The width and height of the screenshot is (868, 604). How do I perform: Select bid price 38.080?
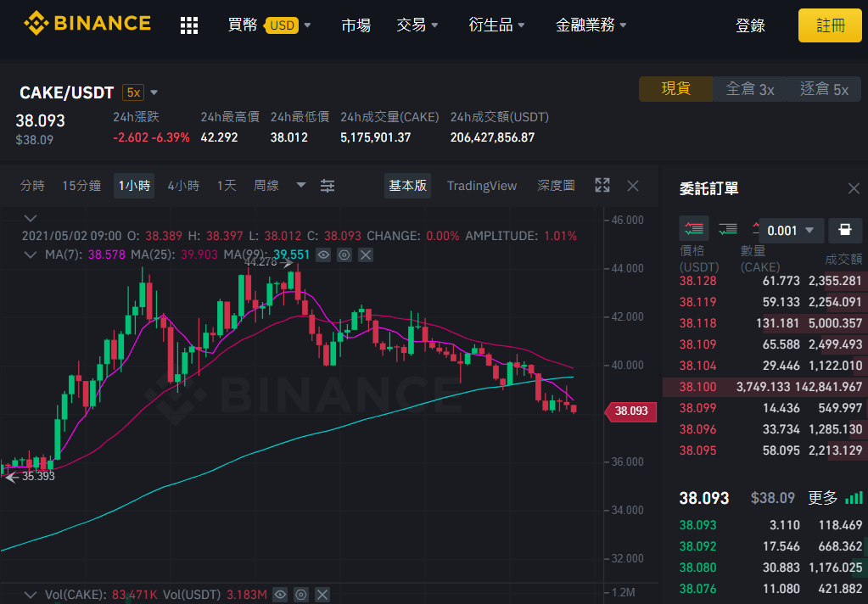698,568
